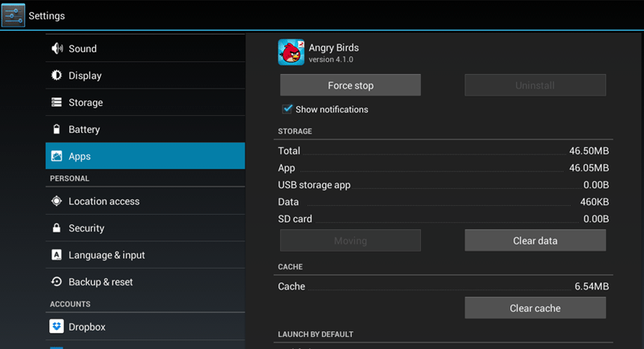Click the Security padlock icon
This screenshot has height=349, width=644.
56,228
